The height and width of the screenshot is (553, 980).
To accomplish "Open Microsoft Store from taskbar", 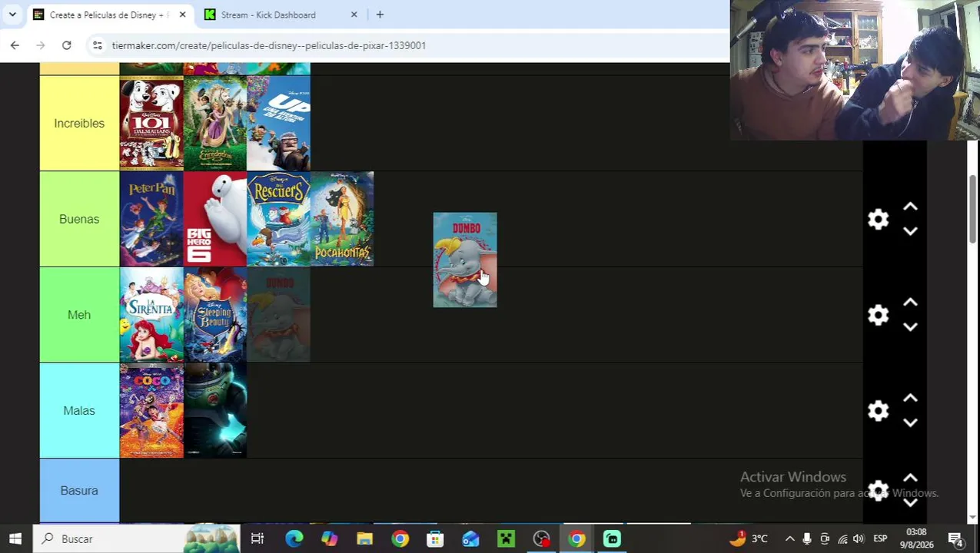I will tap(435, 538).
